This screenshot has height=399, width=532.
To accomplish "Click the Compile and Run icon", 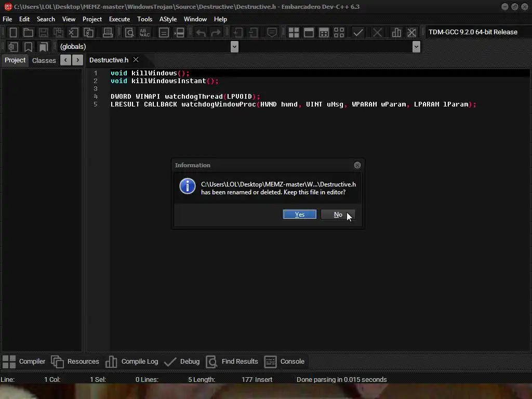I will pyautogui.click(x=324, y=33).
